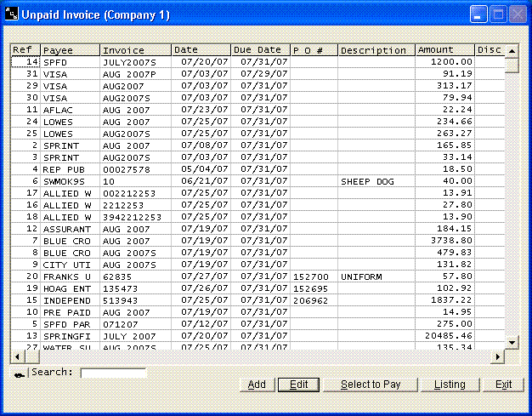Exit the Unpaid Invoice window
This screenshot has height=416, width=532.
(503, 385)
